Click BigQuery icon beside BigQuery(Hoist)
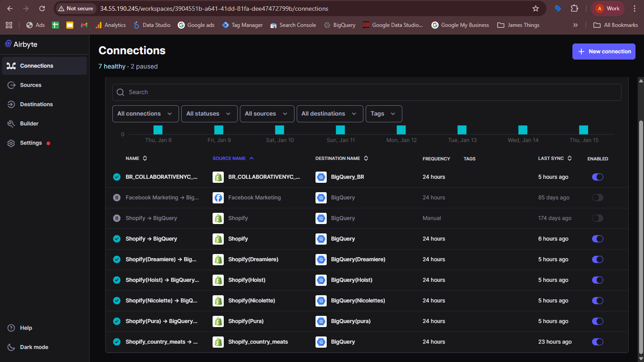Viewport: 644px width, 362px height. pos(321,280)
